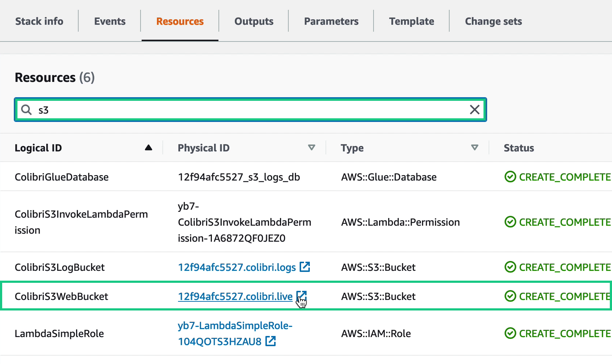Image resolution: width=612 pixels, height=364 pixels.
Task: Open external link icon for LambdaSimpleRole
Action: tap(271, 341)
